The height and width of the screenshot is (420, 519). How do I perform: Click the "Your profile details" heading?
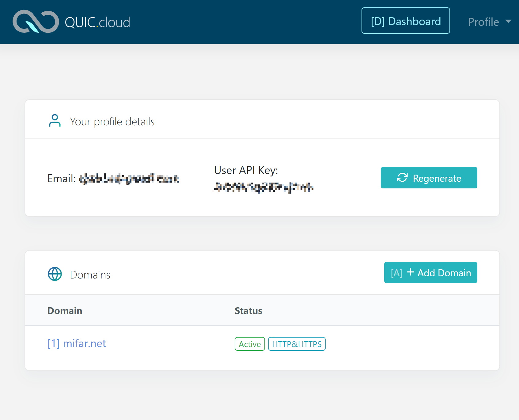click(x=112, y=122)
